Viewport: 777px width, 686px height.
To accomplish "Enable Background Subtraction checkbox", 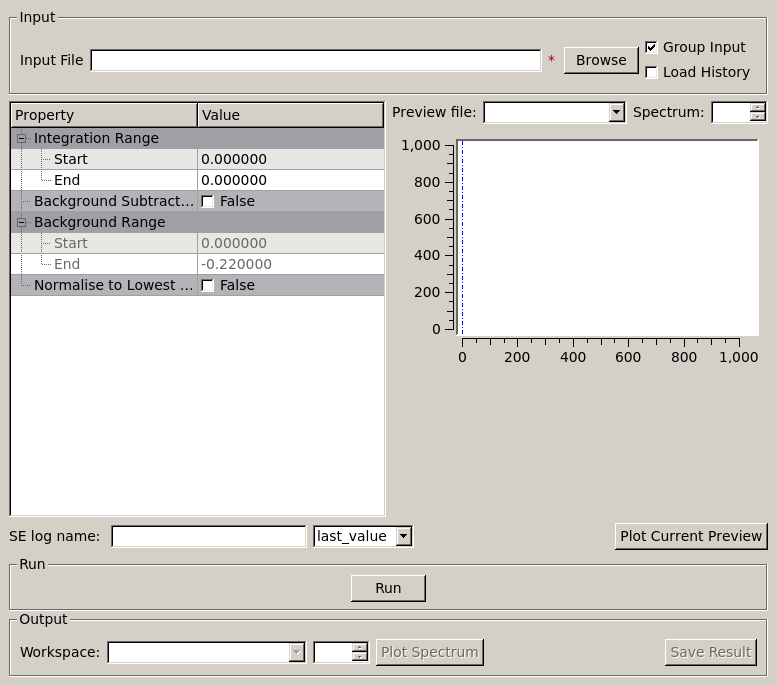I will click(208, 201).
